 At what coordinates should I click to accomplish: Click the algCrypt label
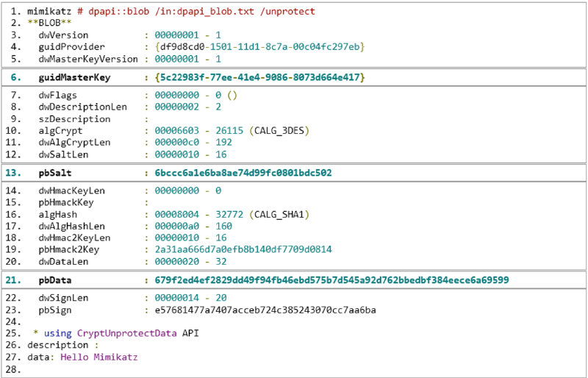tap(61, 132)
